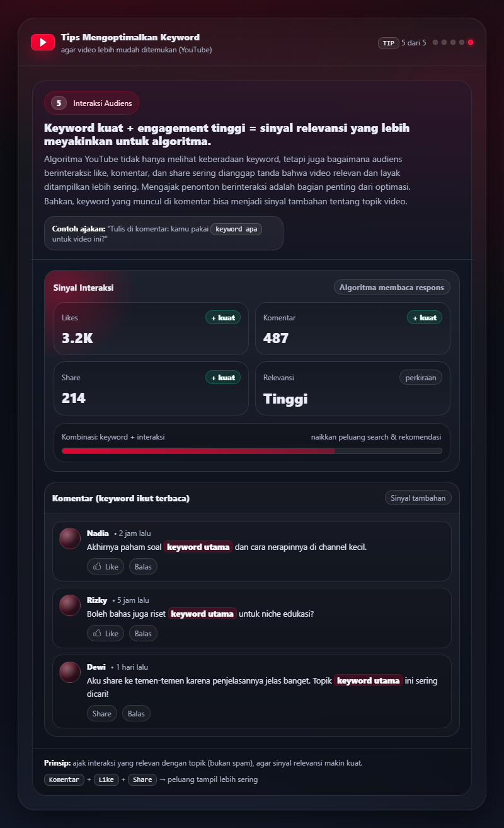Click the red combination progress bar
The width and height of the screenshot is (504, 828).
198,451
